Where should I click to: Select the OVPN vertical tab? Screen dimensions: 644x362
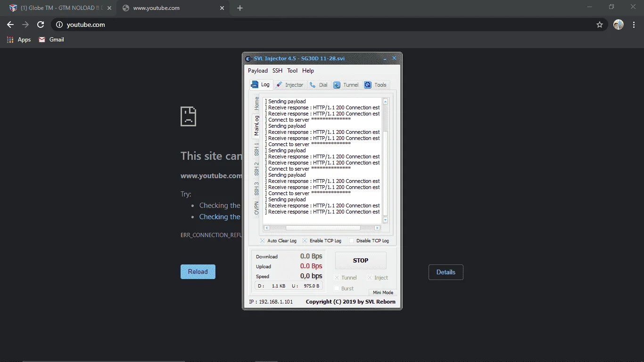click(x=256, y=208)
